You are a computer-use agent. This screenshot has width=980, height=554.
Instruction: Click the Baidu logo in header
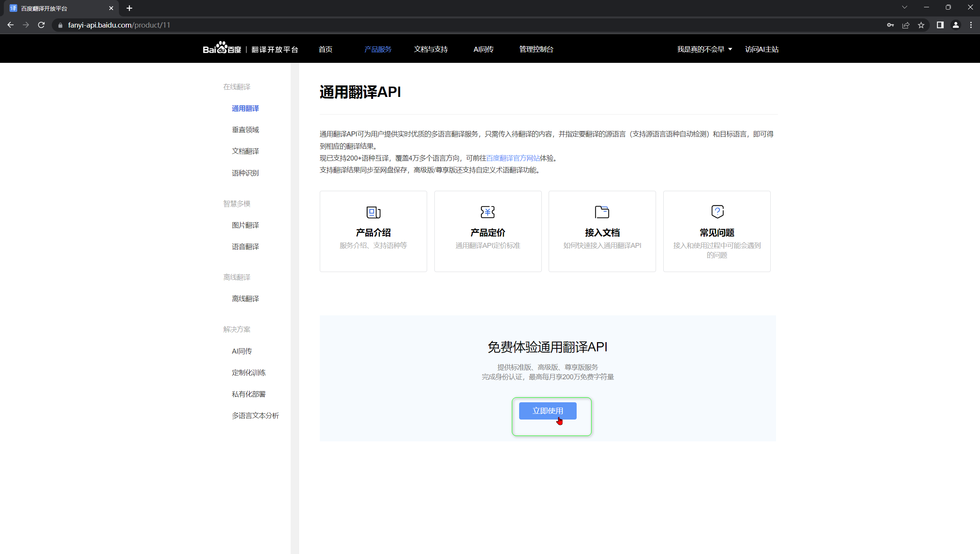[222, 48]
